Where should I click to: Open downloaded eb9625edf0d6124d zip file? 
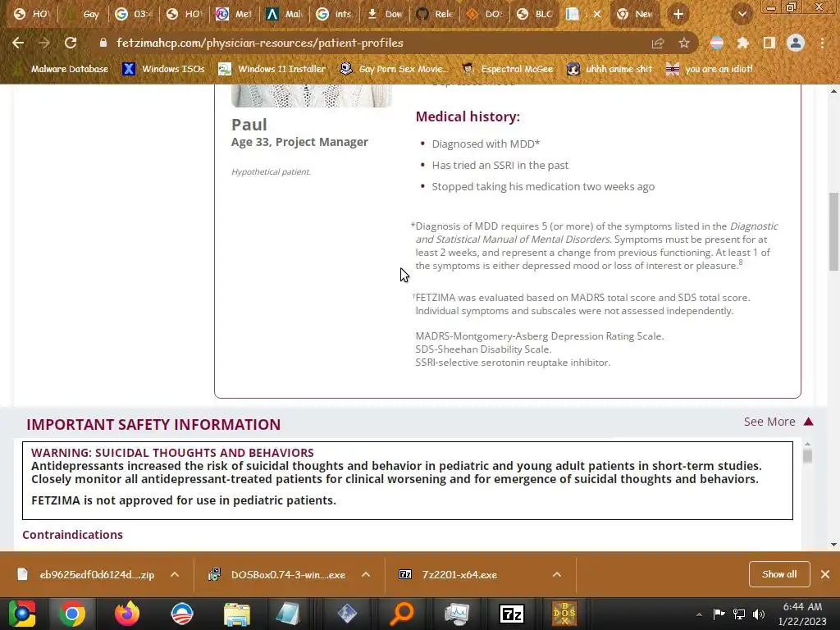87,575
